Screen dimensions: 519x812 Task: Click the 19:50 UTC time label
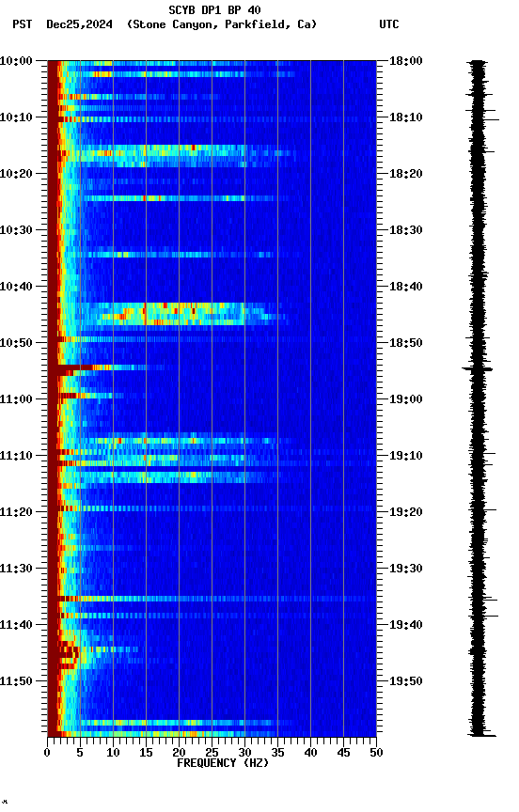click(406, 682)
